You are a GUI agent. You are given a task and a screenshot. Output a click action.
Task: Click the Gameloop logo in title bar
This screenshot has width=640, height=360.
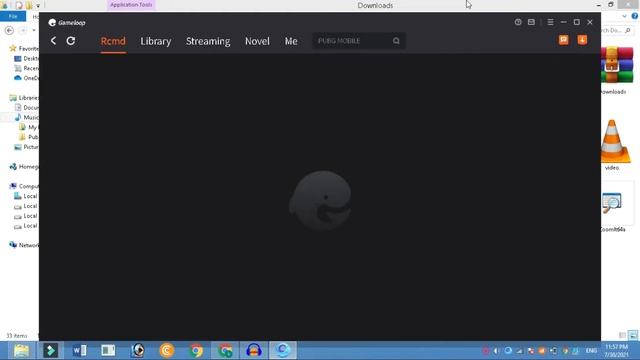(67, 22)
